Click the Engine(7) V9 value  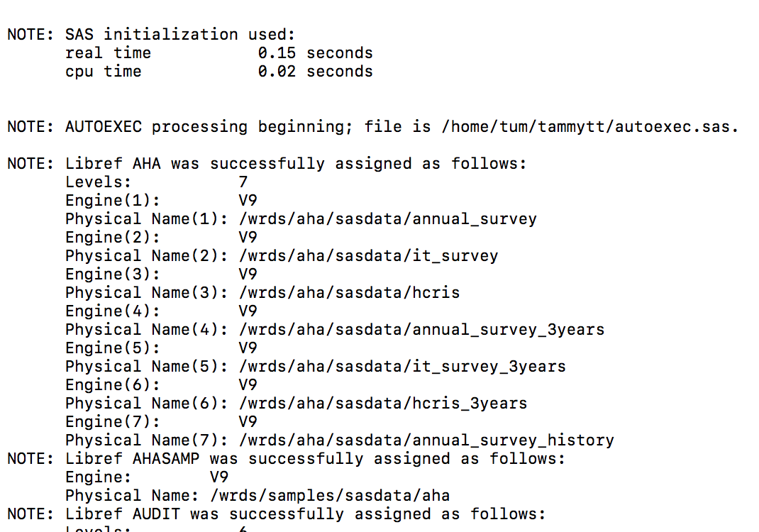click(x=248, y=422)
